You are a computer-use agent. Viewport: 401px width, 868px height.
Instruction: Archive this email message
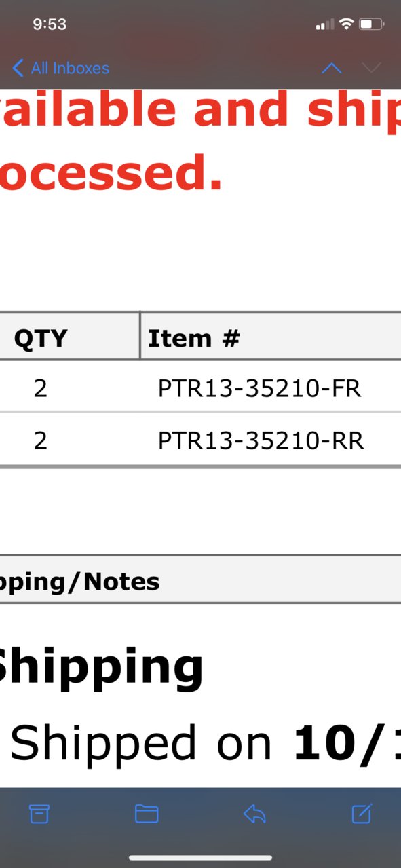[x=39, y=813]
